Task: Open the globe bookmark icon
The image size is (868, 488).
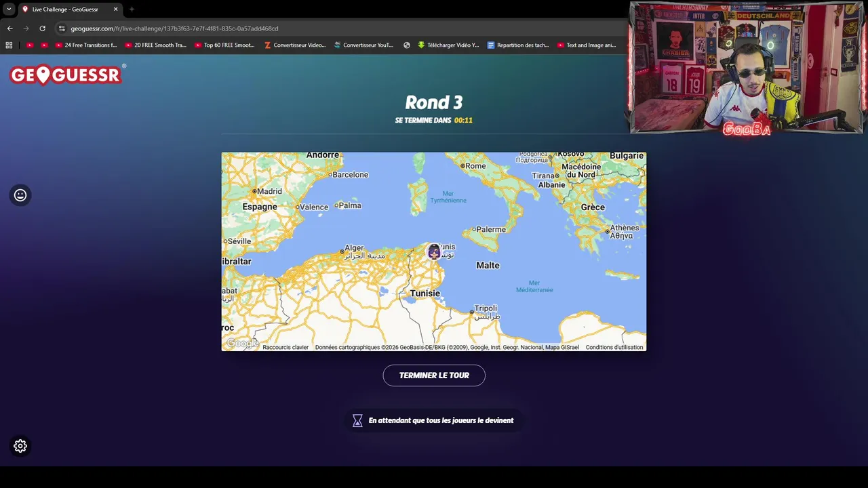Action: (407, 45)
